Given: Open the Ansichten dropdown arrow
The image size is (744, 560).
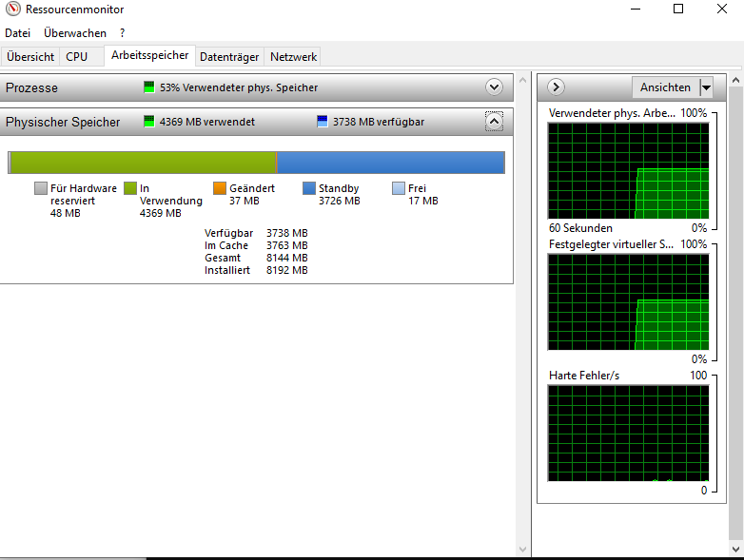Looking at the screenshot, I should (706, 87).
